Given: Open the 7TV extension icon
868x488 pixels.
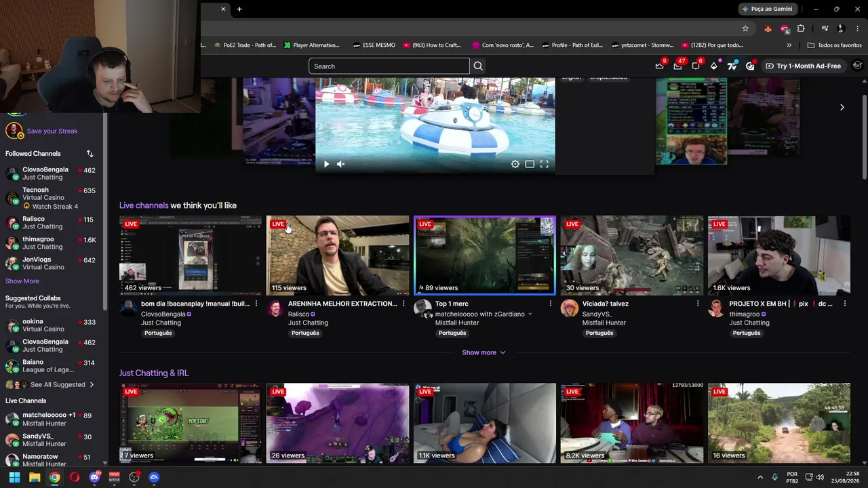Looking at the screenshot, I should pyautogui.click(x=732, y=66).
